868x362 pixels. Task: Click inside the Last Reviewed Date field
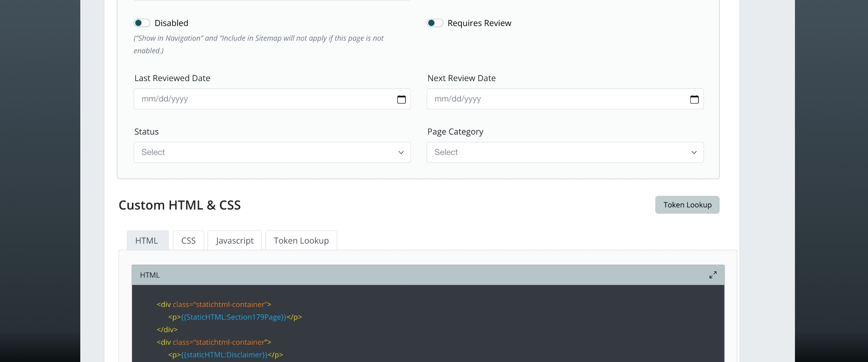pos(253,99)
